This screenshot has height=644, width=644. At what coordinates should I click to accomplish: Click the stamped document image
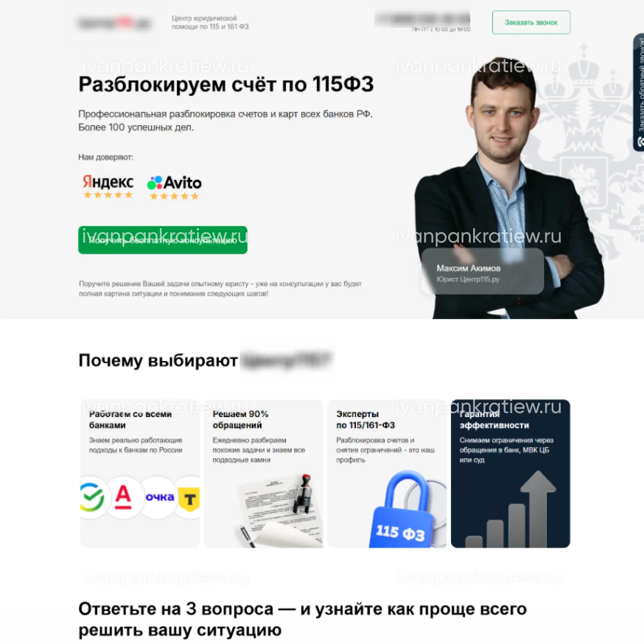pyautogui.click(x=279, y=510)
